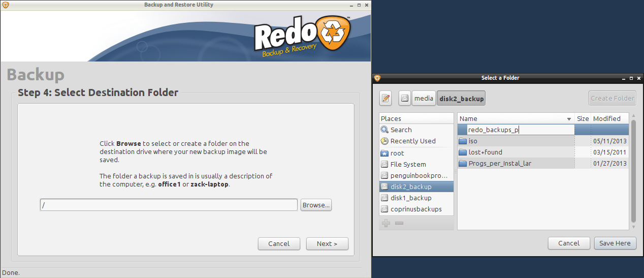Toggle the type-a-path pencil icon button
The image size is (644, 278).
[385, 99]
